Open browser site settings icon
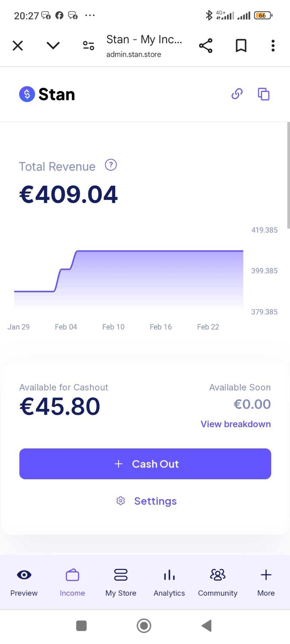The height and width of the screenshot is (644, 290). point(89,46)
